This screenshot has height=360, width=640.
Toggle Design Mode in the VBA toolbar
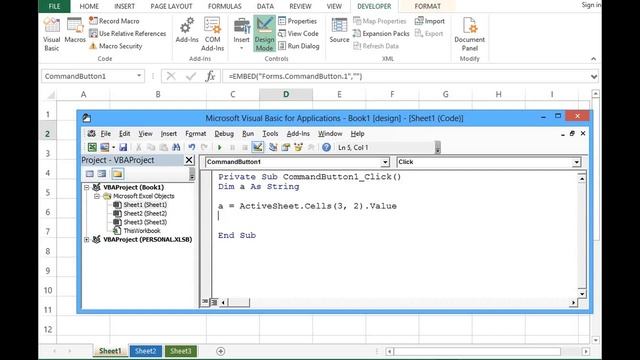click(x=258, y=147)
